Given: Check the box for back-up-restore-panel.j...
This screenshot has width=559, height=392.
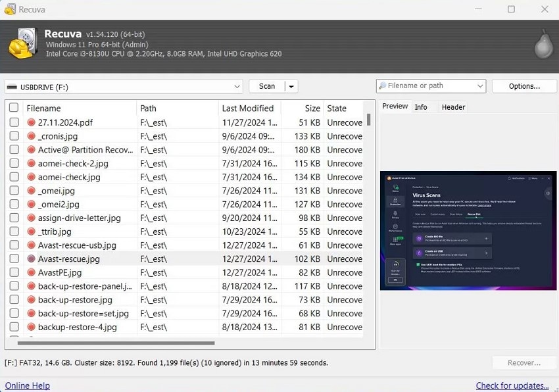Looking at the screenshot, I should (14, 285).
